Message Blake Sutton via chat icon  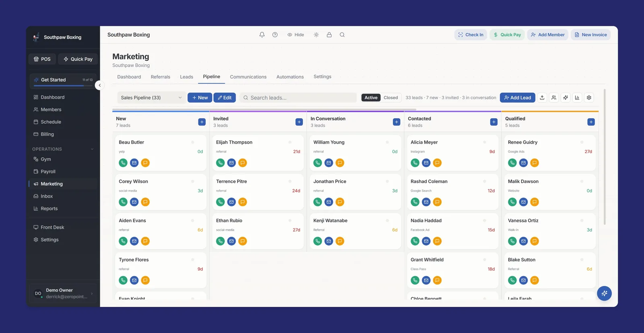(535, 280)
